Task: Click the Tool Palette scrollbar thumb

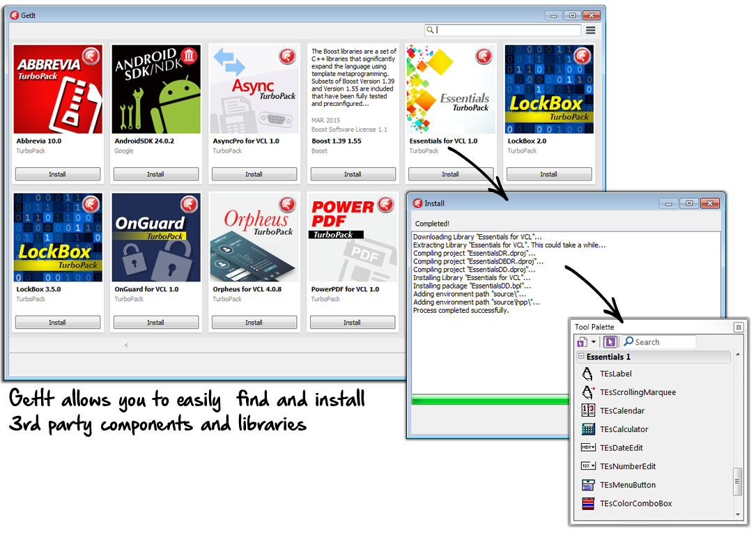Action: [x=737, y=481]
